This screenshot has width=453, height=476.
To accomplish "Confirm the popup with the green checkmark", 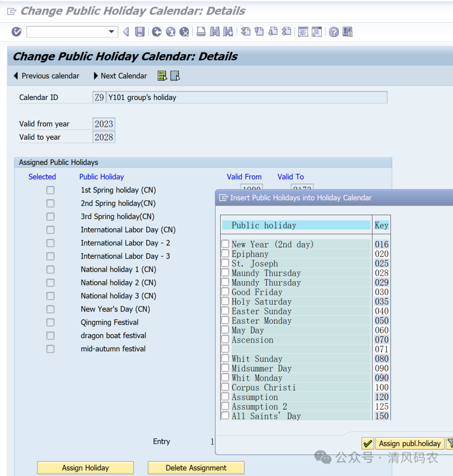I will coord(368,443).
